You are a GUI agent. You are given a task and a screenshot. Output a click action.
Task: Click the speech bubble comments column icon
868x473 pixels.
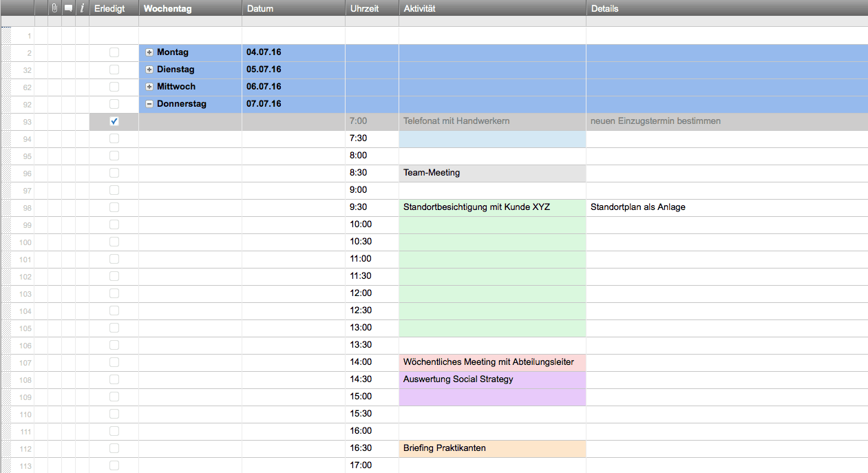[68, 9]
